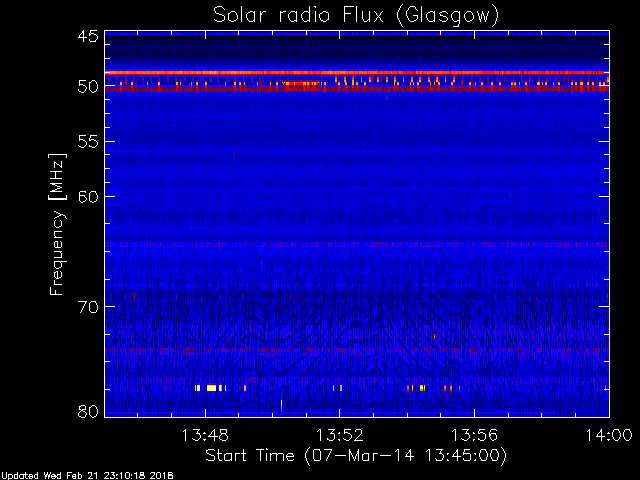Click the "60" frequency tick label
Image resolution: width=640 pixels, height=480 pixels.
point(88,197)
